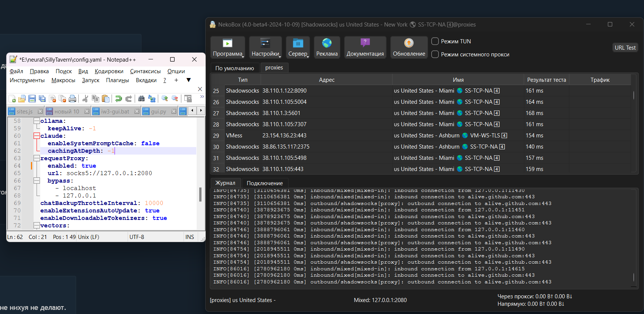The image size is (644, 314).
Task: Click the Имя column header
Action: 458,80
